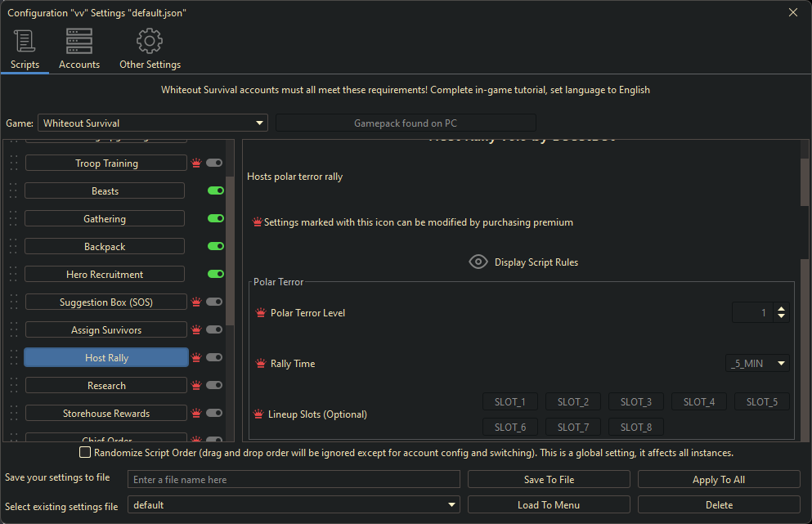Screen dimensions: 812x524
Task: Decrease the Polar Terror Level value
Action: (x=782, y=317)
